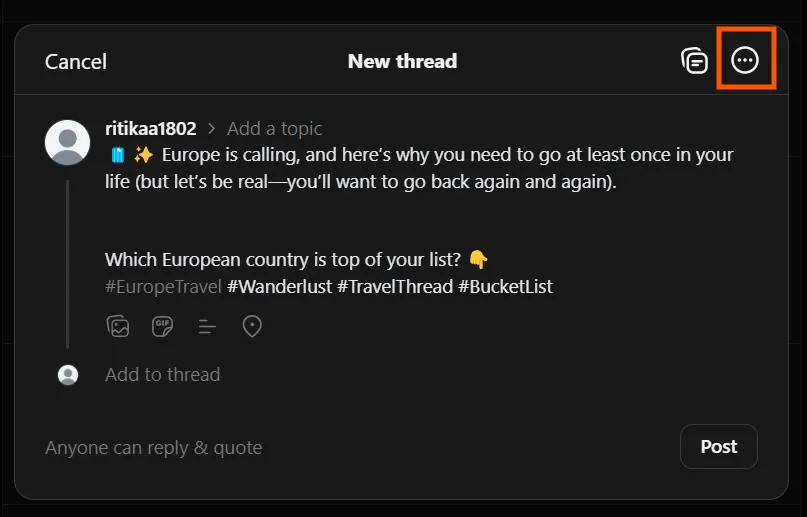Attach media using the image icon
Screen dimensions: 807x517
118,326
